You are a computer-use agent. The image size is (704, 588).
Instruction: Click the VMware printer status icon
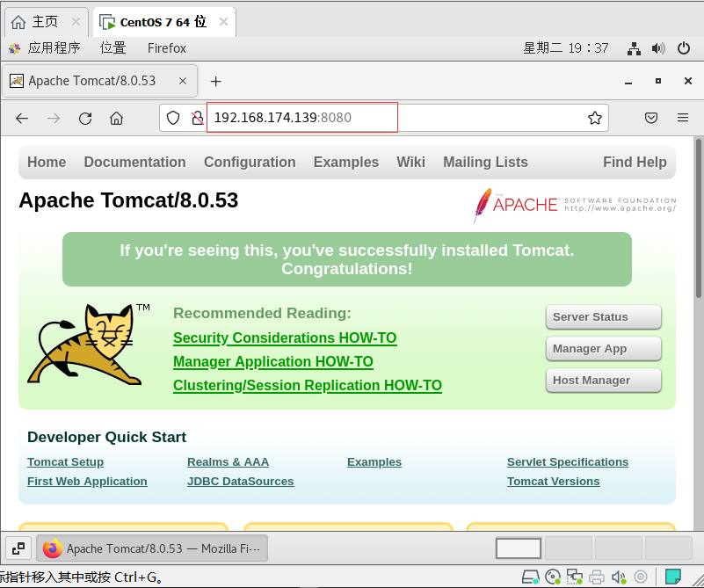[597, 577]
